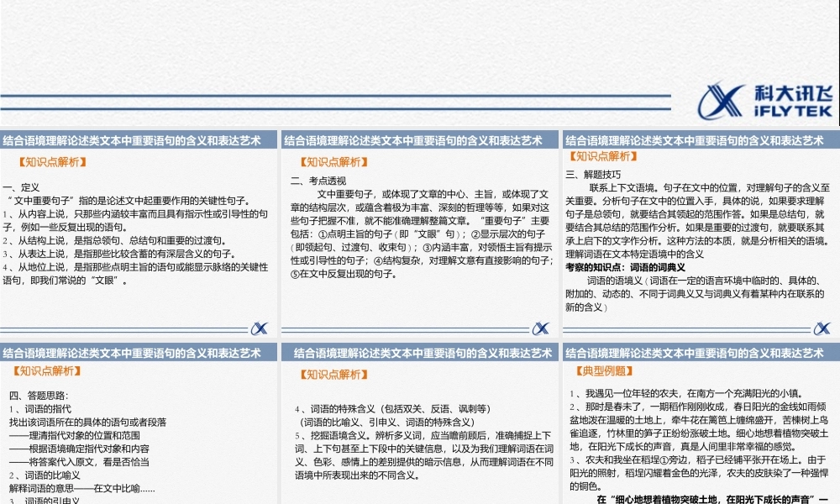Select the heading 四、答题思路:
The width and height of the screenshot is (840, 504).
click(39, 396)
